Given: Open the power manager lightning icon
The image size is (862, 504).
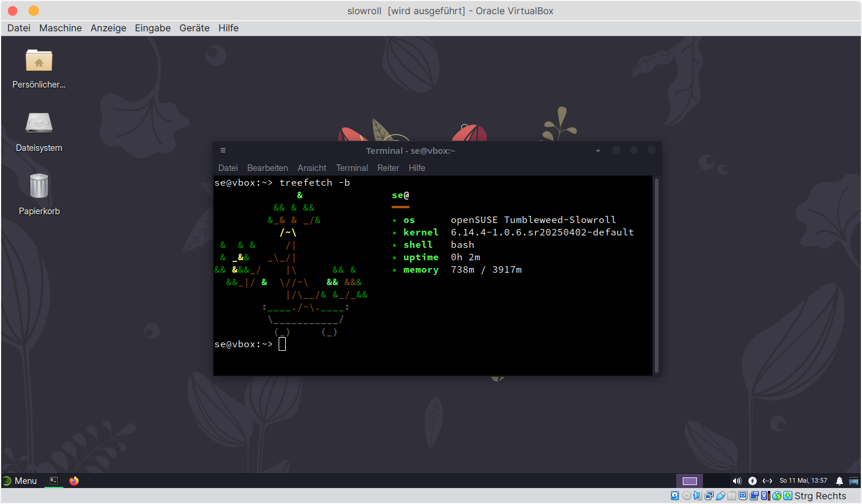Looking at the screenshot, I should pos(753,481).
